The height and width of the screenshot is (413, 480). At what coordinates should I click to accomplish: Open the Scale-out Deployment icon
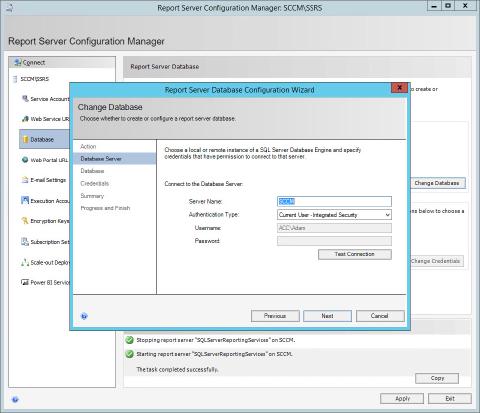click(25, 262)
